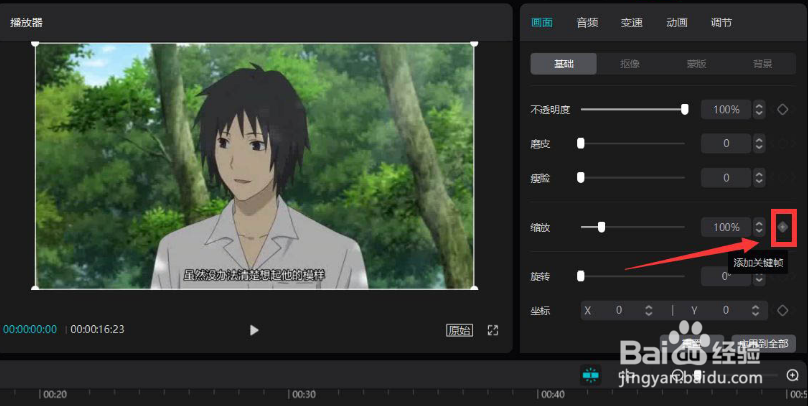Click the 瘦脸 value stepper arrows
This screenshot has width=808, height=406.
[x=759, y=177]
